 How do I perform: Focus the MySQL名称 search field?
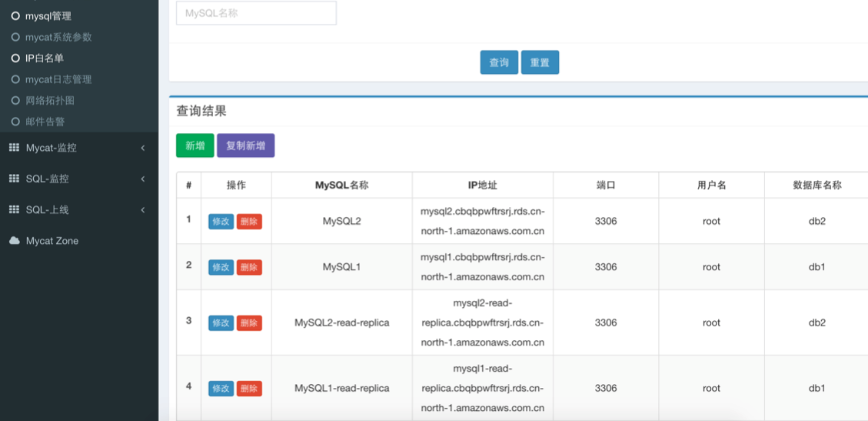(x=256, y=13)
